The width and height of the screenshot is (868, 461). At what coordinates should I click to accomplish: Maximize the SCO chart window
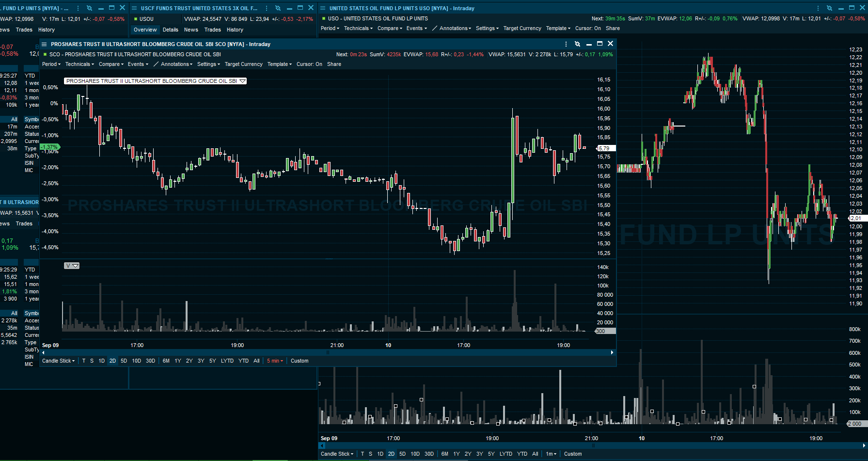600,44
